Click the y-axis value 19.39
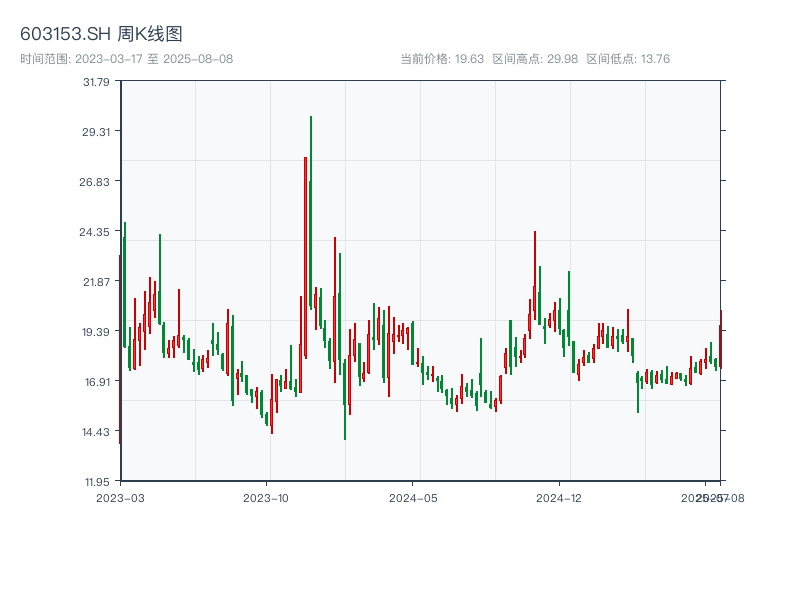Viewport: 800px width, 600px height. (x=96, y=332)
